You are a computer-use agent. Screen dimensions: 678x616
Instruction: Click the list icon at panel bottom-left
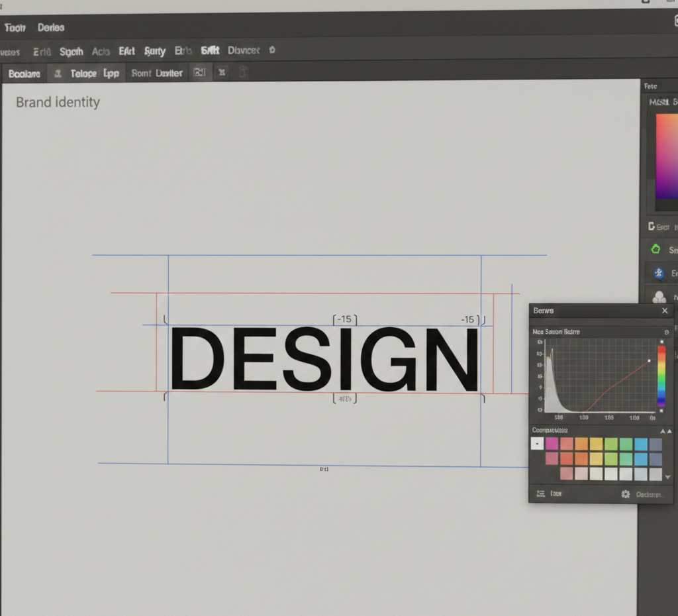coord(540,494)
